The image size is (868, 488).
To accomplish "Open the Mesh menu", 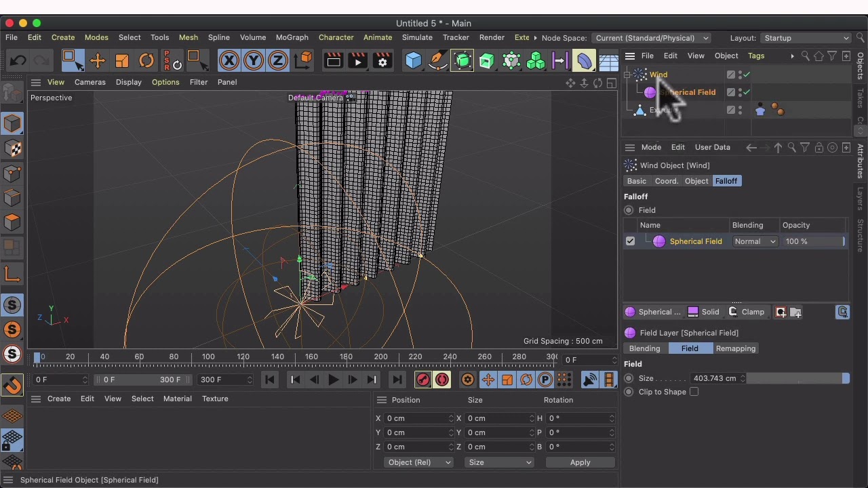I will click(x=189, y=37).
